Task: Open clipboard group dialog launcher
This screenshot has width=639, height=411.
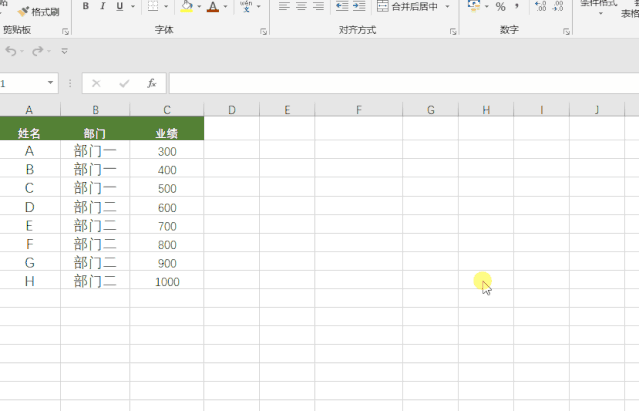Action: point(65,31)
